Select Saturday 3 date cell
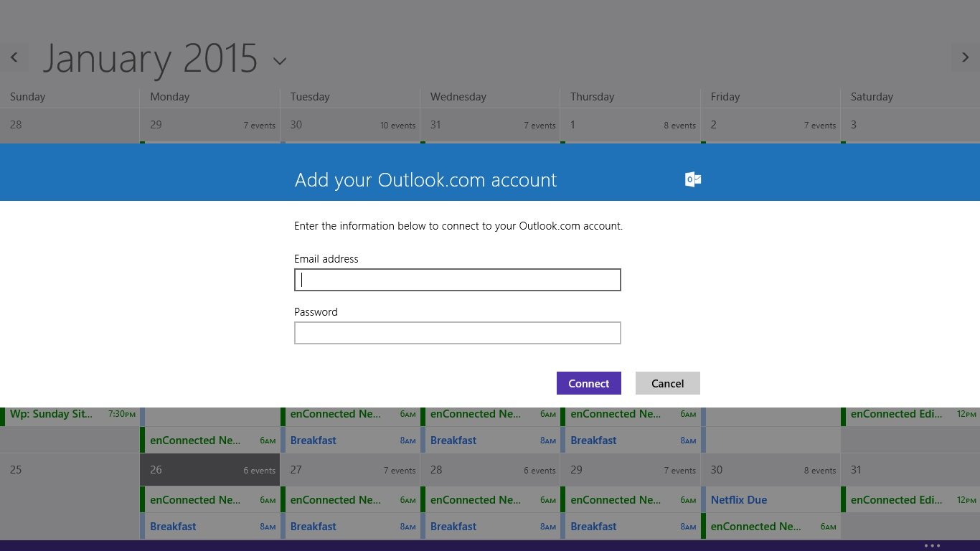 pos(910,125)
